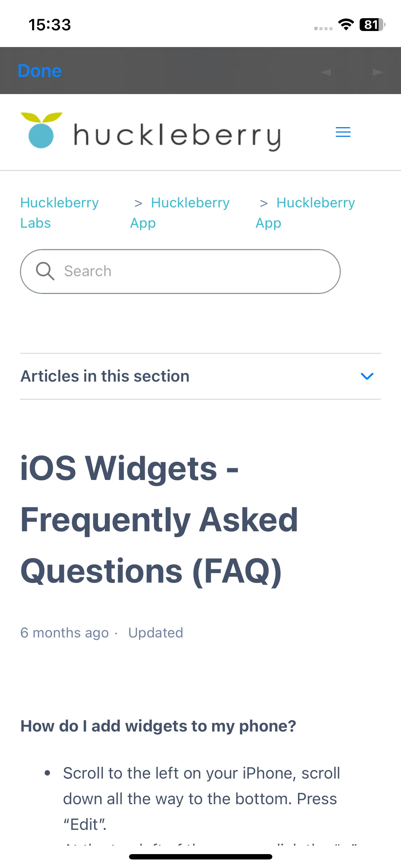Open the last Huckleberry App breadcrumb
Image resolution: width=401 pixels, height=868 pixels.
(x=305, y=213)
